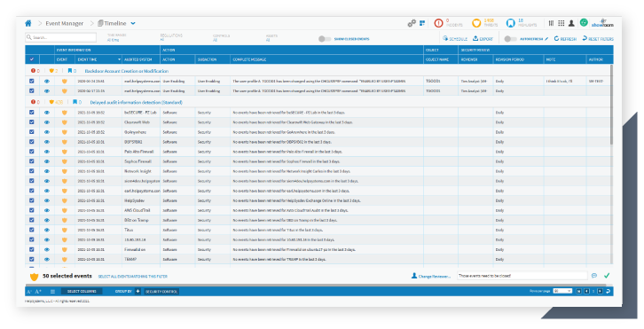Collapse the Delayed audit information detection group

(137, 102)
